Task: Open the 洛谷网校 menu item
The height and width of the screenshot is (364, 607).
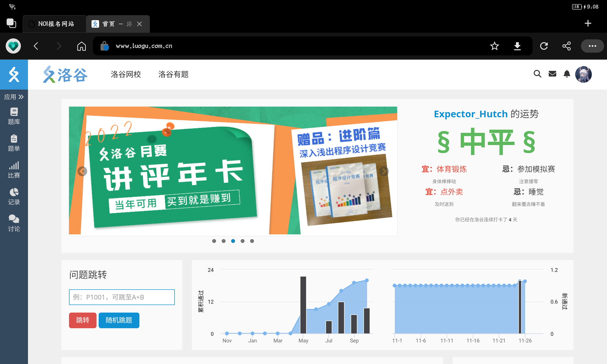Action: pos(126,74)
